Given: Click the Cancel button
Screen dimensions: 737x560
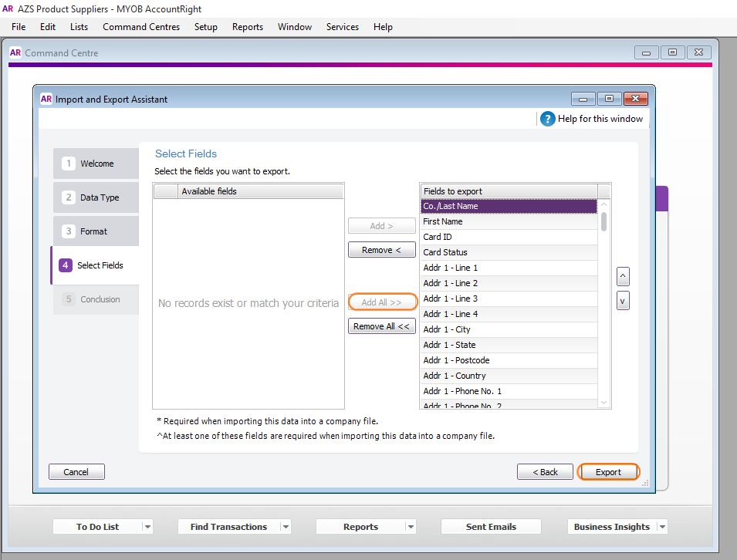Looking at the screenshot, I should (x=76, y=471).
